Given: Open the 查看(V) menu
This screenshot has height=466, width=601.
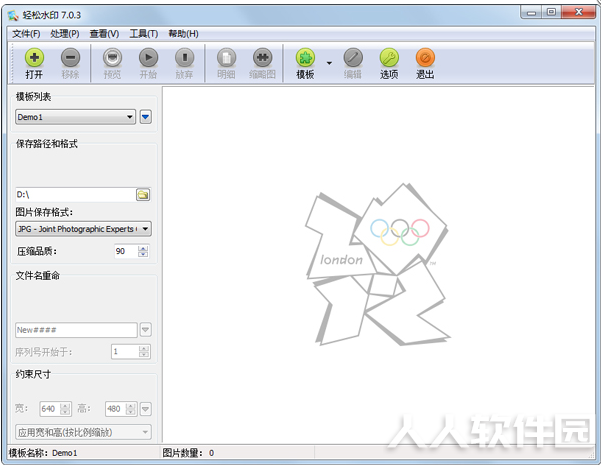Looking at the screenshot, I should (104, 34).
